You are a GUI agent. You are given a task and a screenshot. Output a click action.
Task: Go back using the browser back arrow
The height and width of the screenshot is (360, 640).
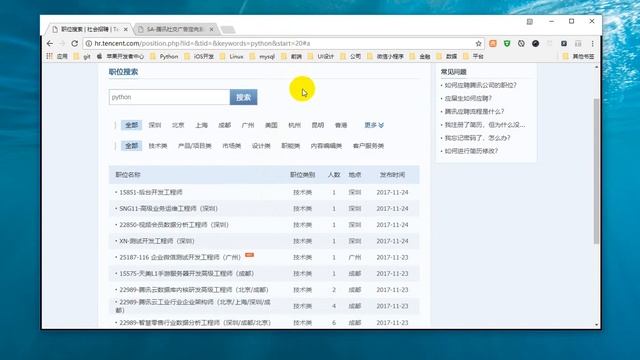[50, 43]
